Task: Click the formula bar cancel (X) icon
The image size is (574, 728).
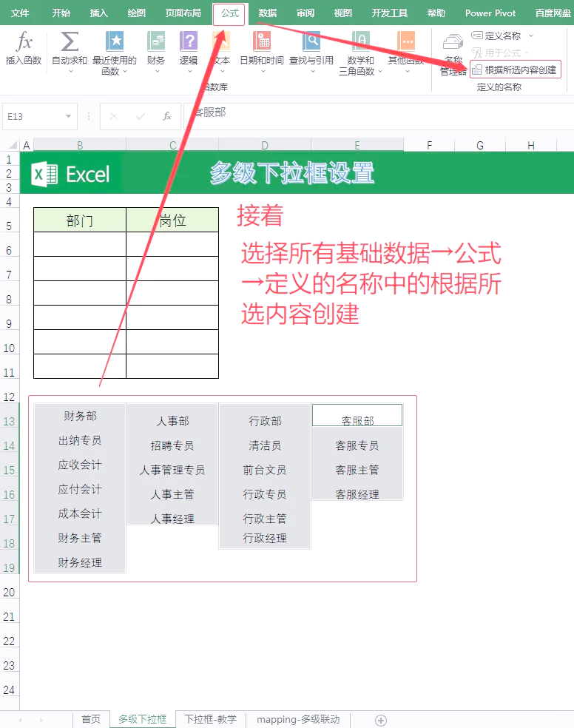Action: pyautogui.click(x=114, y=116)
